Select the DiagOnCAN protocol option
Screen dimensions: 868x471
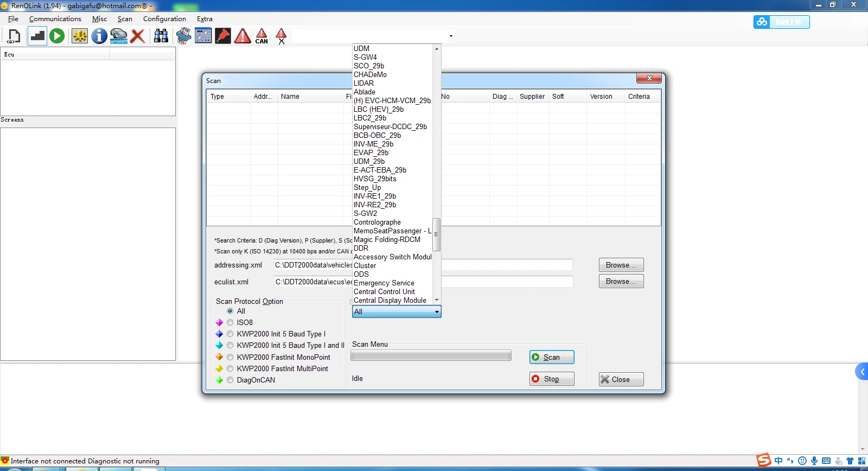(x=230, y=380)
